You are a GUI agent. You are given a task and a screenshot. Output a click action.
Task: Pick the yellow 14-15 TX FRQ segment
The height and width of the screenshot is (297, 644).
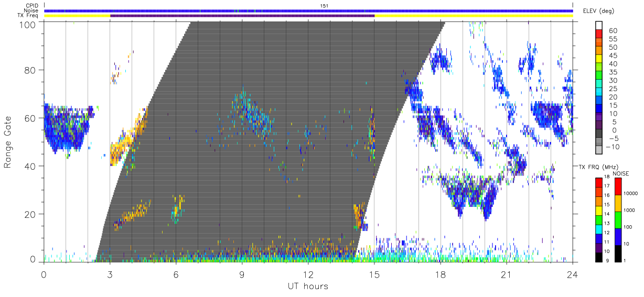pos(598,211)
